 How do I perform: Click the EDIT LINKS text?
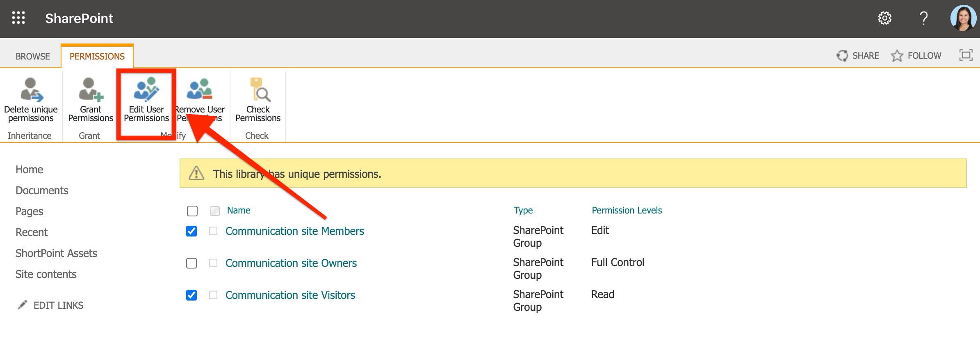coord(59,305)
